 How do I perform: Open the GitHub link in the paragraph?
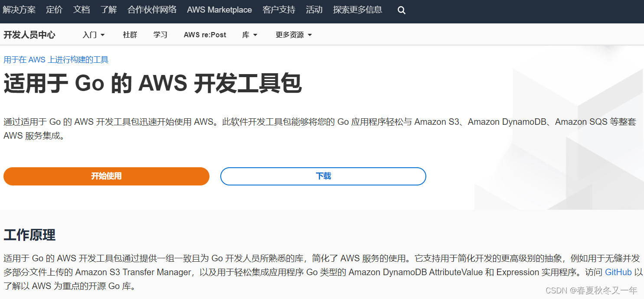click(618, 272)
